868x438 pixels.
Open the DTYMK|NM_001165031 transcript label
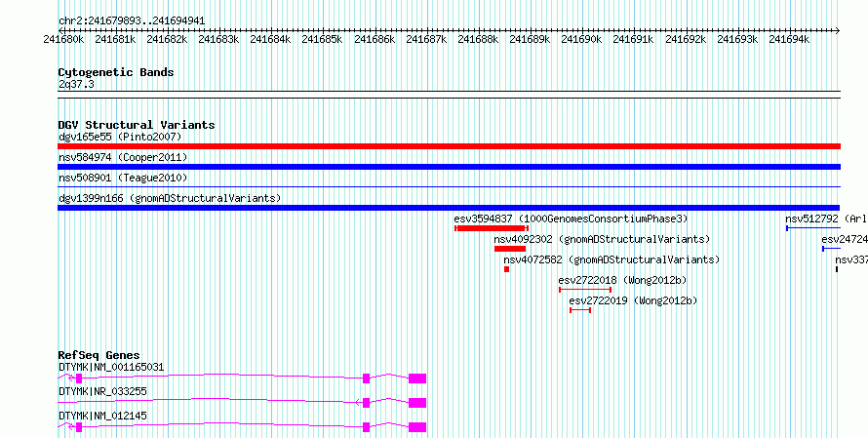coord(111,367)
